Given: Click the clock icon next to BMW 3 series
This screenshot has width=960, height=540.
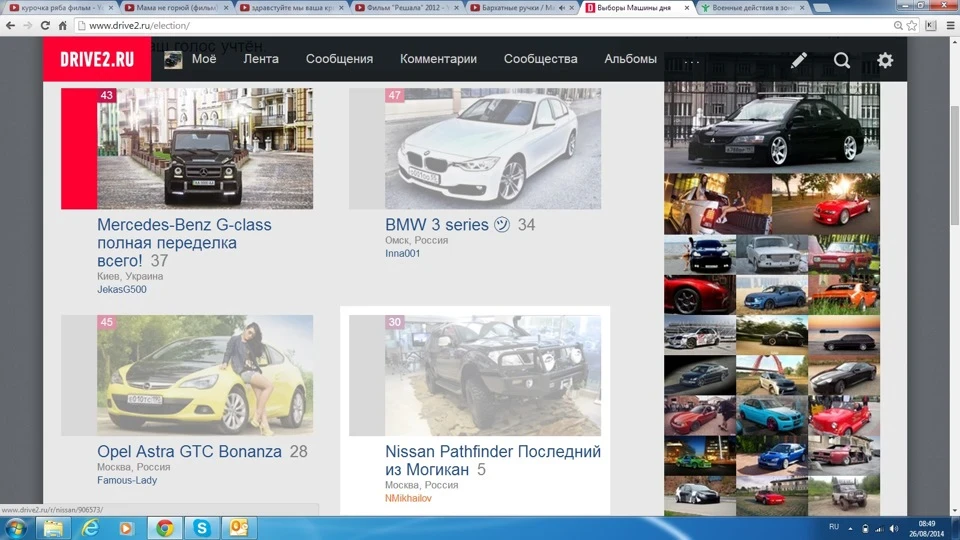Looking at the screenshot, I should pyautogui.click(x=502, y=225).
